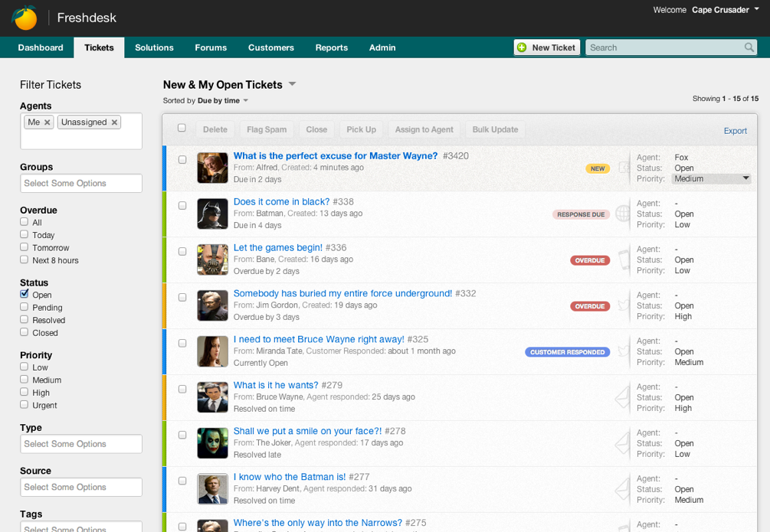770x532 pixels.
Task: Click the Freshdesk orange logo
Action: pos(25,17)
